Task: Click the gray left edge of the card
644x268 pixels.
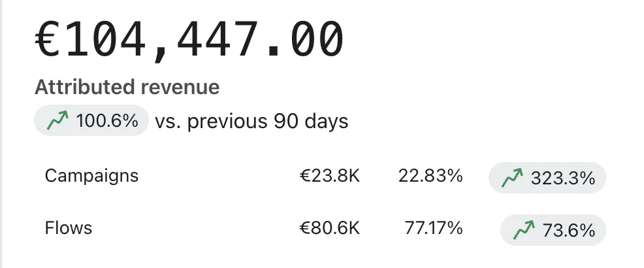Action: (1, 134)
